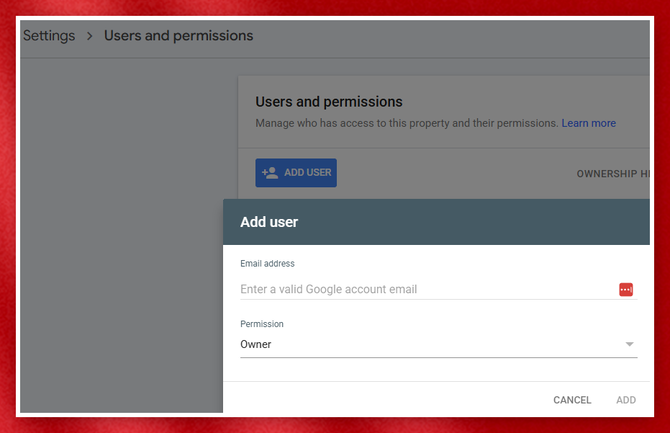670x433 pixels.
Task: Click the OWNERSHIP HISTORY option
Action: click(x=613, y=174)
